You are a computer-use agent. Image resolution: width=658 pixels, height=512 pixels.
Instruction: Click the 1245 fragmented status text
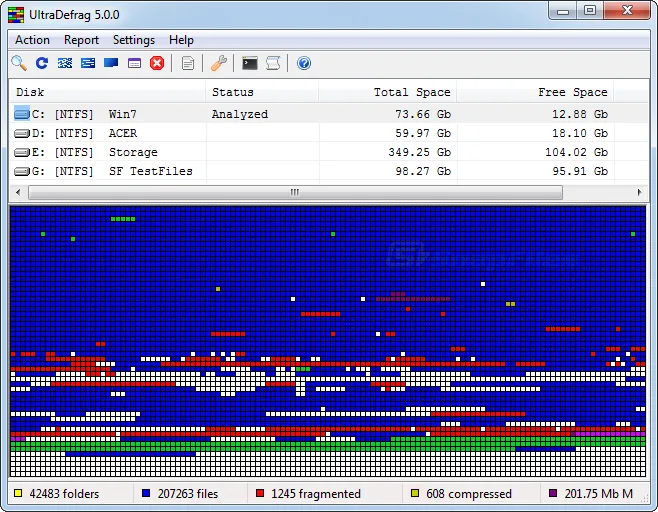click(x=316, y=494)
